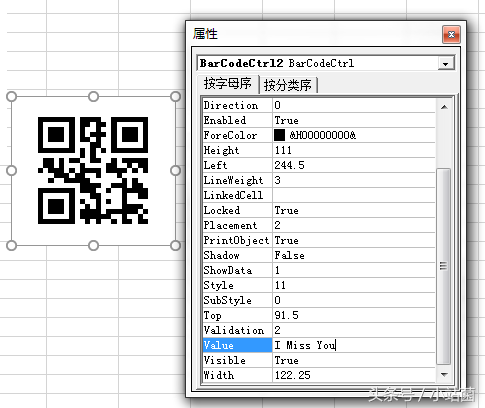Select the QR code barcode control
The width and height of the screenshot is (485, 408).
(93, 170)
